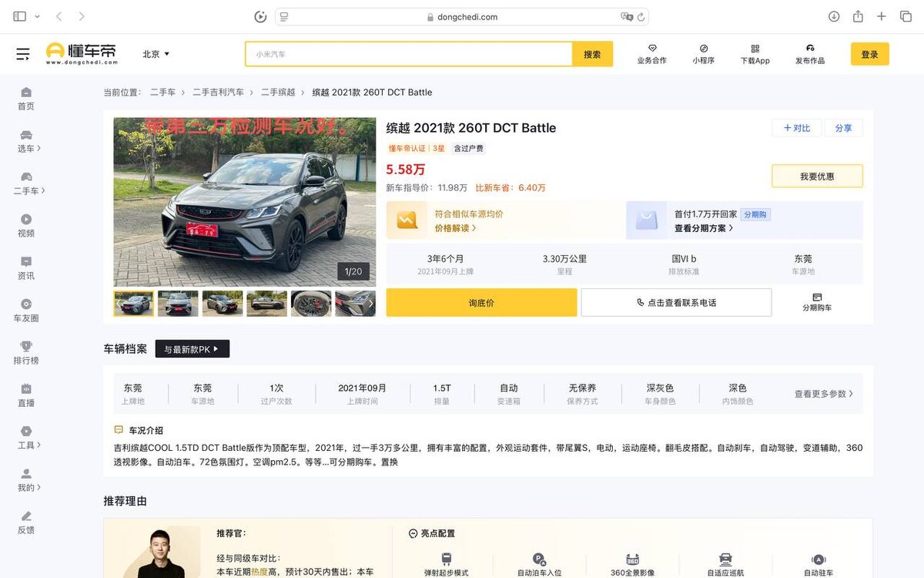Click 二手吉利汽车 breadcrumb link
The height and width of the screenshot is (578, 924).
(218, 92)
